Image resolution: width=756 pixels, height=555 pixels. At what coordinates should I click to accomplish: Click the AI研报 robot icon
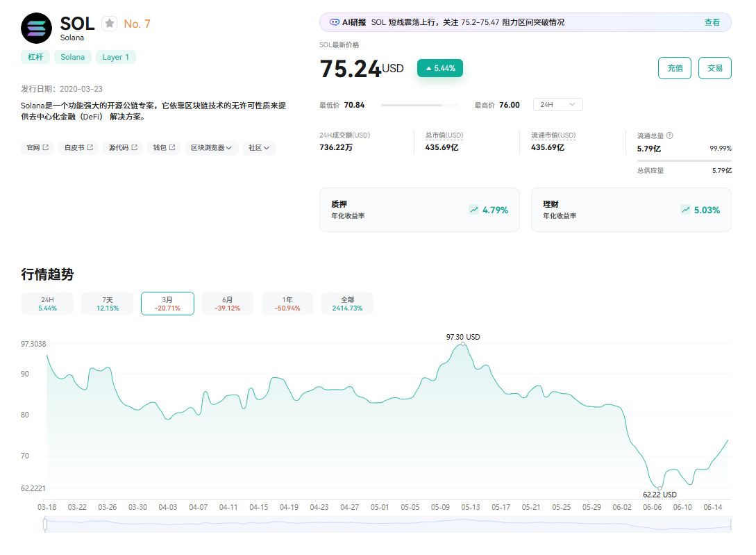click(334, 22)
